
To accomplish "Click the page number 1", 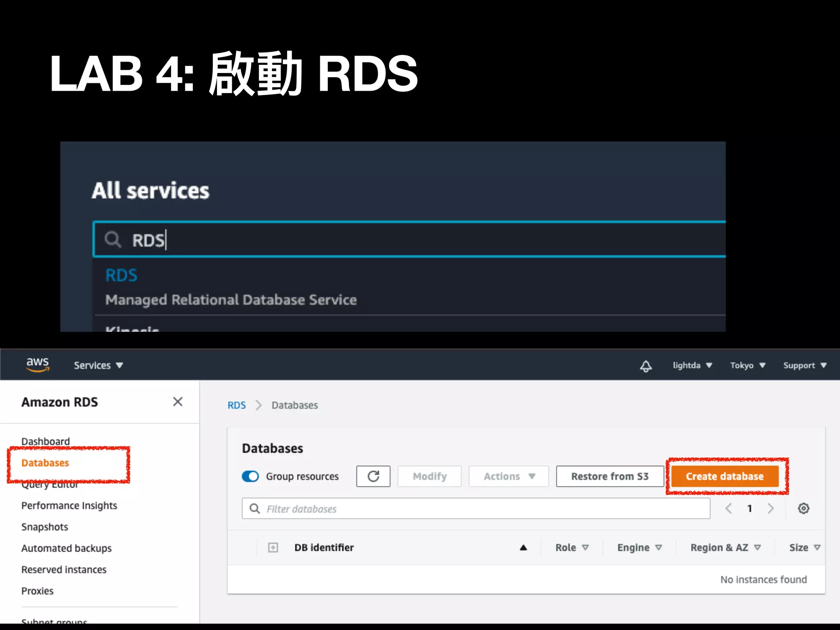I will (749, 509).
